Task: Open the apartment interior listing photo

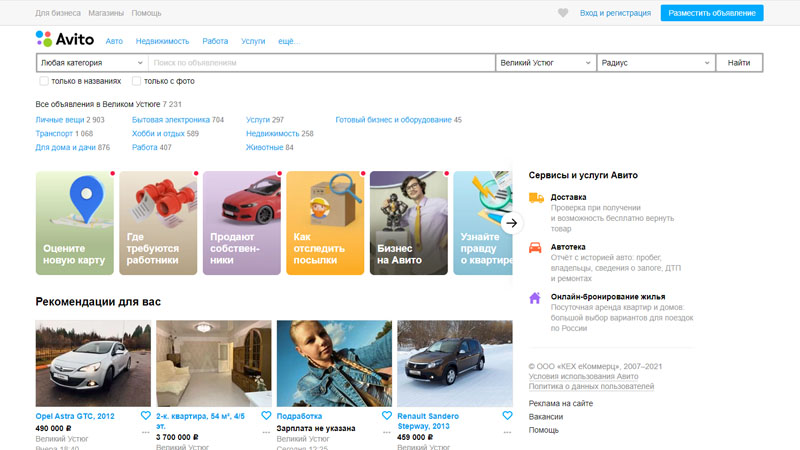Action: click(x=214, y=363)
